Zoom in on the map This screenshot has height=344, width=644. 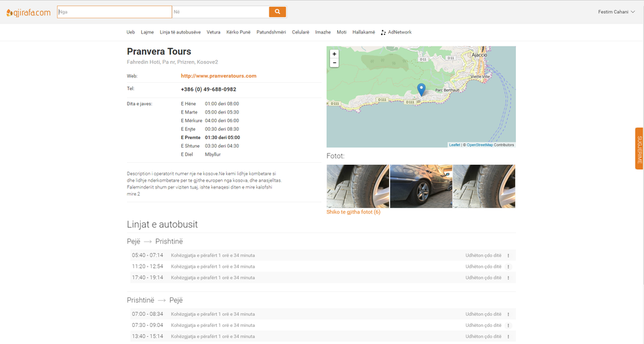334,54
